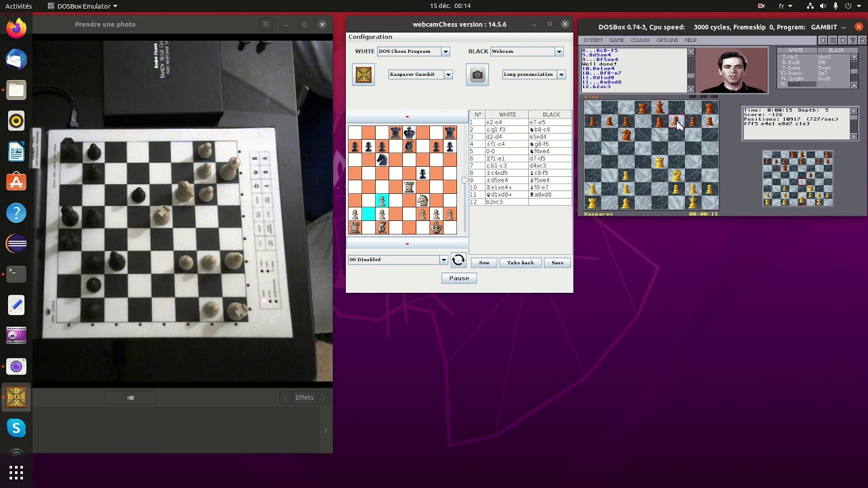Collapse the bottom minus bar below webcamChess board
Image resolution: width=868 pixels, height=488 pixels.
coord(407,243)
